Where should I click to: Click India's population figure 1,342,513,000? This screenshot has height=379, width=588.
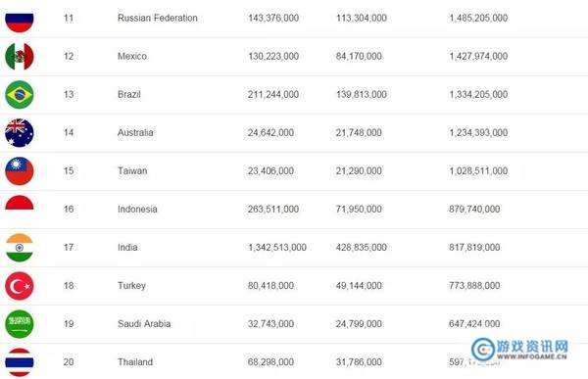pyautogui.click(x=277, y=248)
